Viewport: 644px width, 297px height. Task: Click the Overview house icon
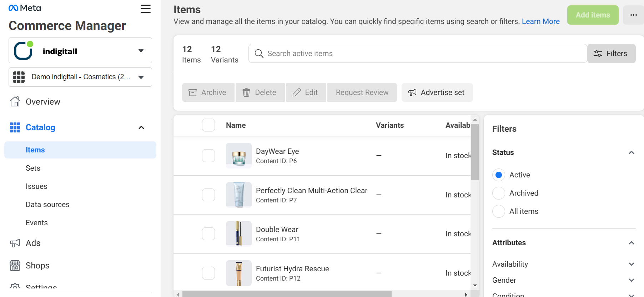pos(15,102)
